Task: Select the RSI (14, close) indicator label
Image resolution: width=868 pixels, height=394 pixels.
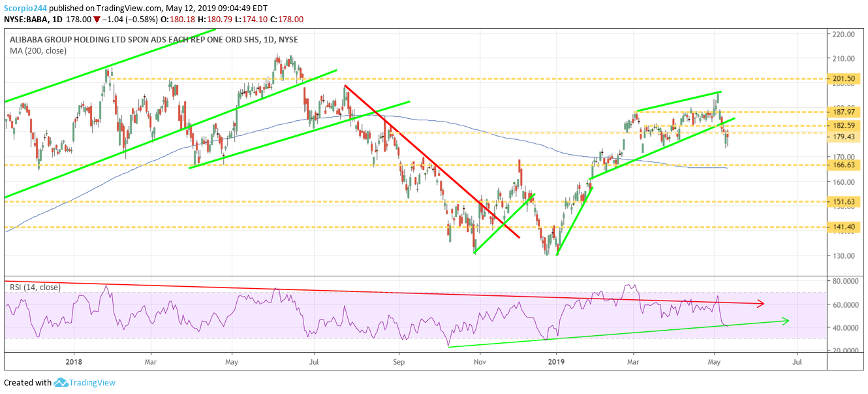Action: (35, 287)
